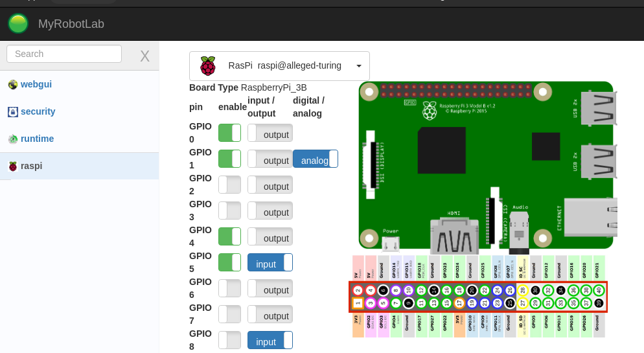Click pin 8 purple circle

tap(395, 291)
